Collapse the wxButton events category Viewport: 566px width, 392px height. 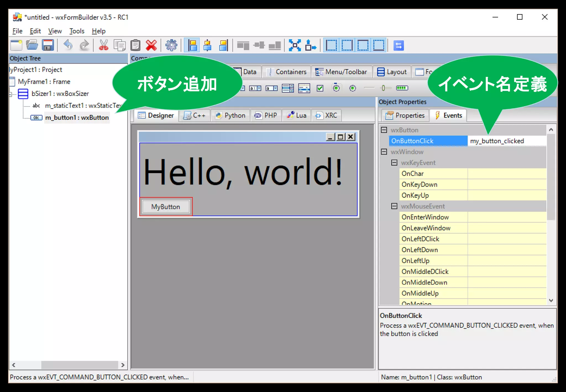[x=384, y=130]
